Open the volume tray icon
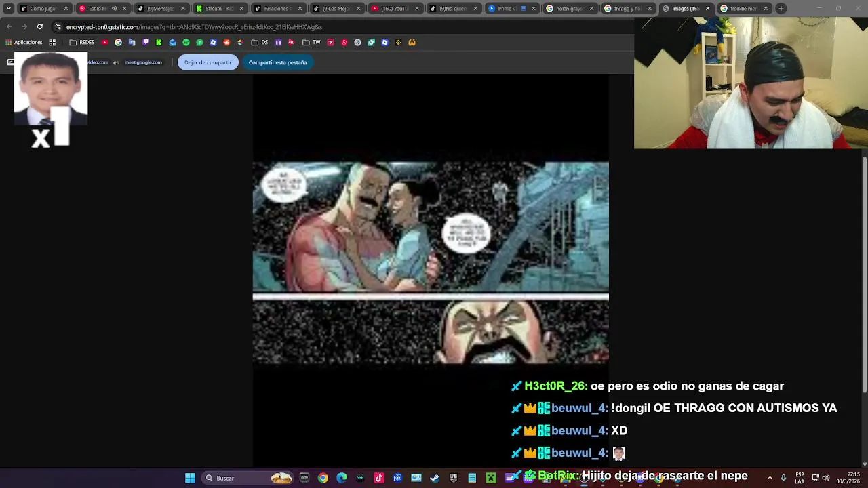This screenshot has height=488, width=868. tap(826, 478)
